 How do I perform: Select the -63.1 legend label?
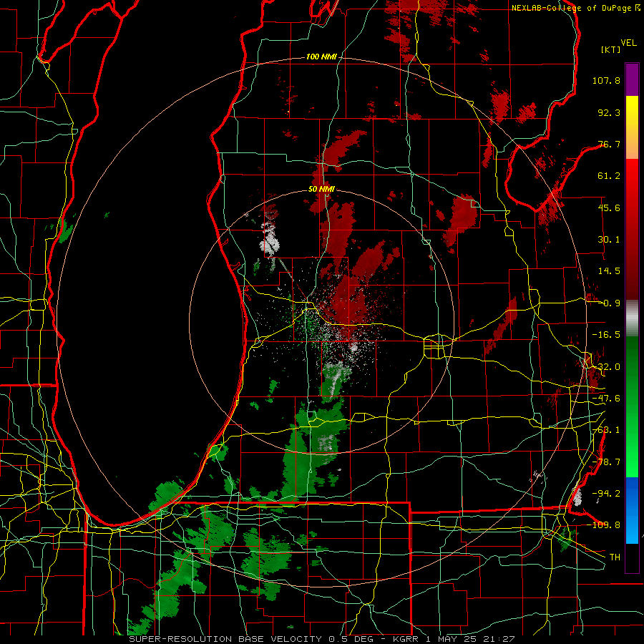(606, 430)
